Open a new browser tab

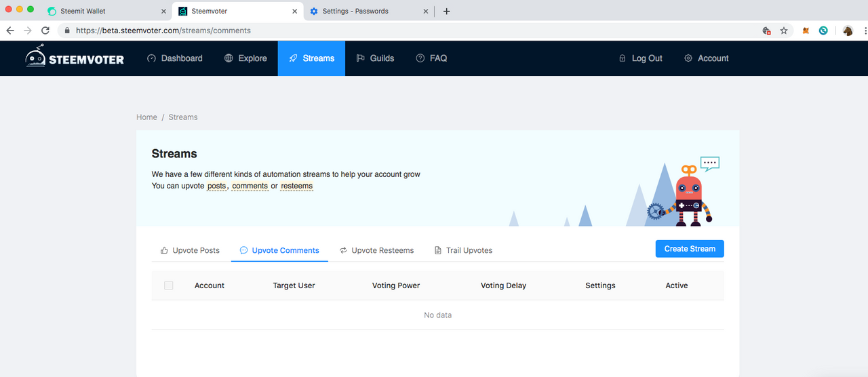446,12
